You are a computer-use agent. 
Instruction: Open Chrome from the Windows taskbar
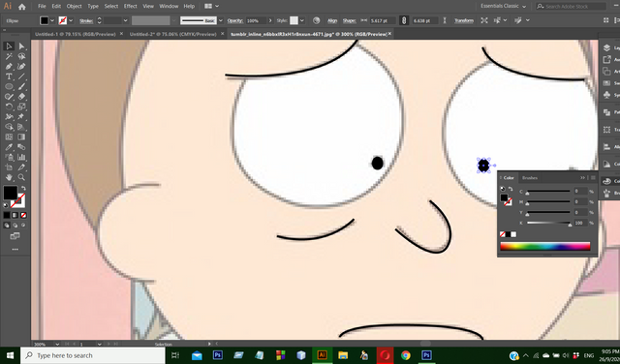pyautogui.click(x=405, y=355)
